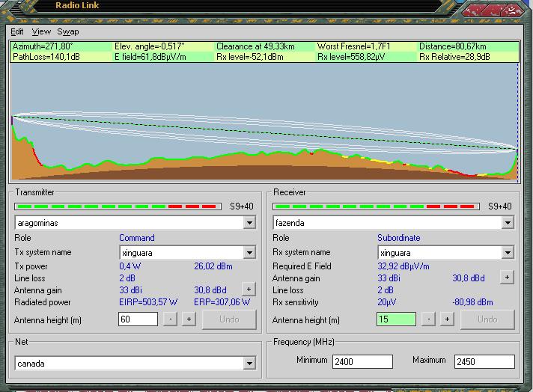Image resolution: width=533 pixels, height=392 pixels.
Task: Increase transmitter antenna height with plus button
Action: pyautogui.click(x=189, y=319)
